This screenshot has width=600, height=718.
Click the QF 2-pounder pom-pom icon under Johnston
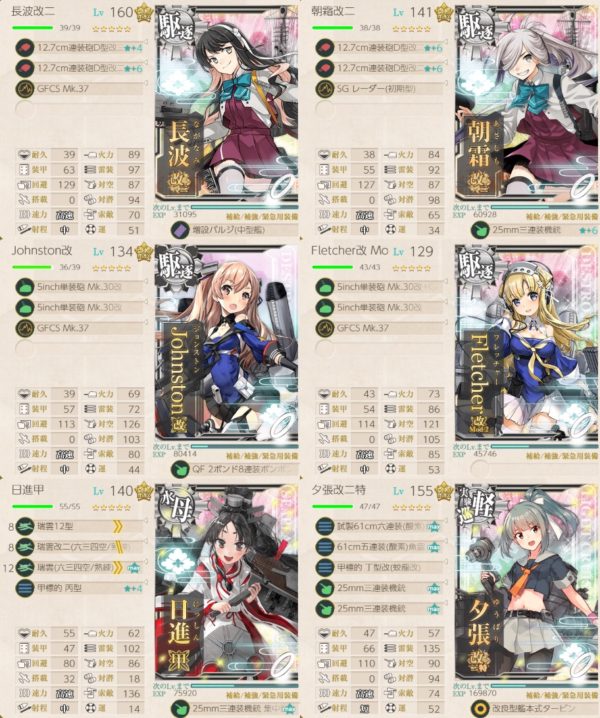click(x=180, y=469)
